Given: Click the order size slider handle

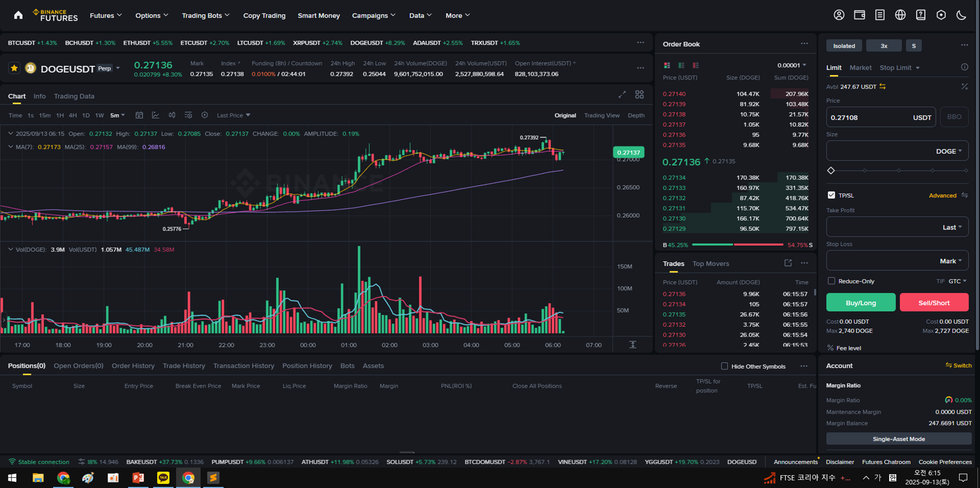Looking at the screenshot, I should click(831, 171).
